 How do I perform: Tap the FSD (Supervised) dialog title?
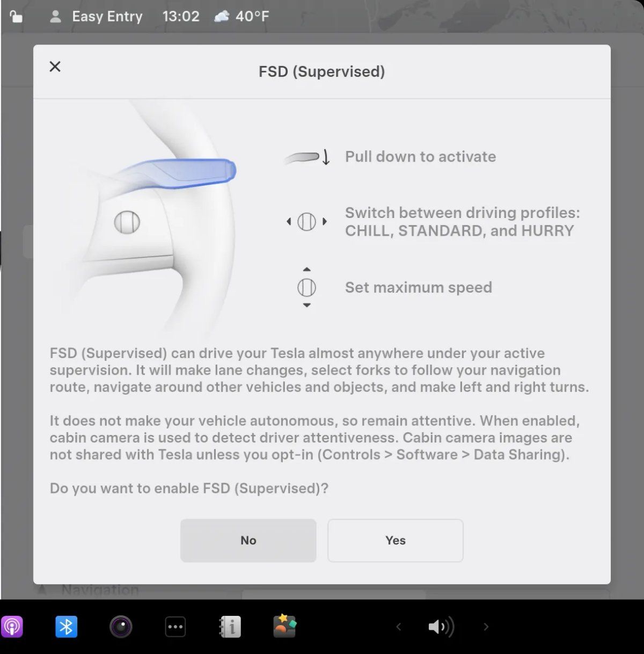click(321, 72)
